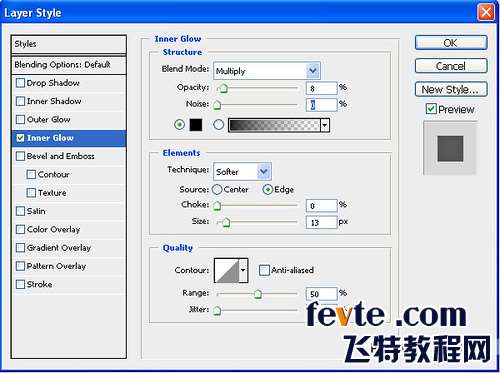Open the Contour picker dropdown arrow
Viewport: 500px width, 373px height.
[243, 270]
